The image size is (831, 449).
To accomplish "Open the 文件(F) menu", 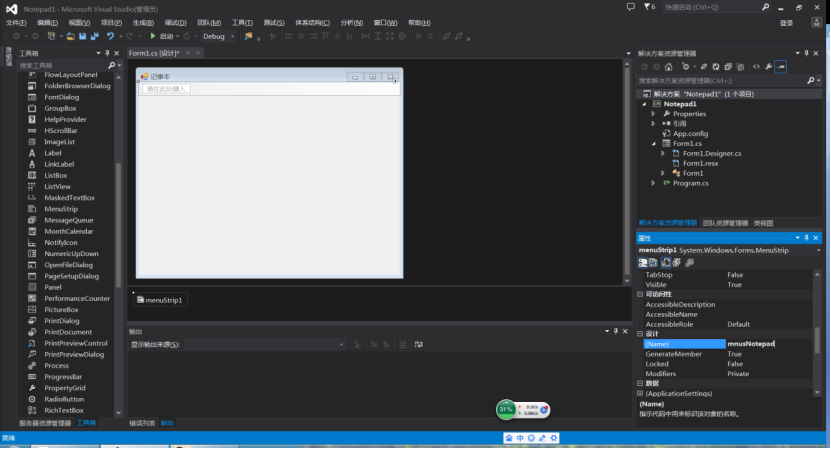I will [16, 23].
